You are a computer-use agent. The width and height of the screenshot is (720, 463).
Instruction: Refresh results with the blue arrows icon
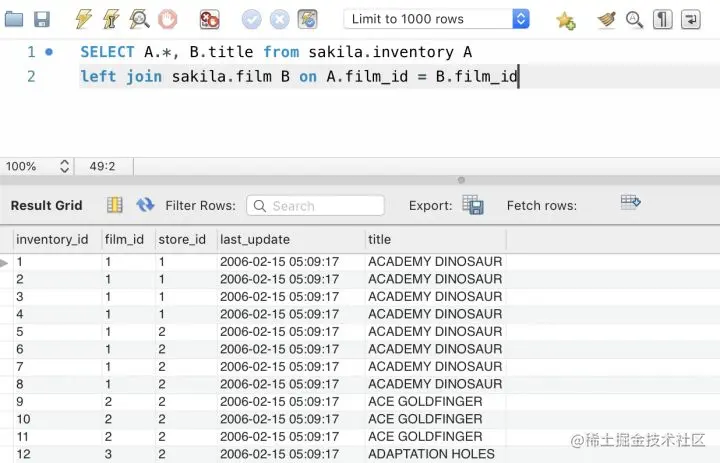(145, 204)
